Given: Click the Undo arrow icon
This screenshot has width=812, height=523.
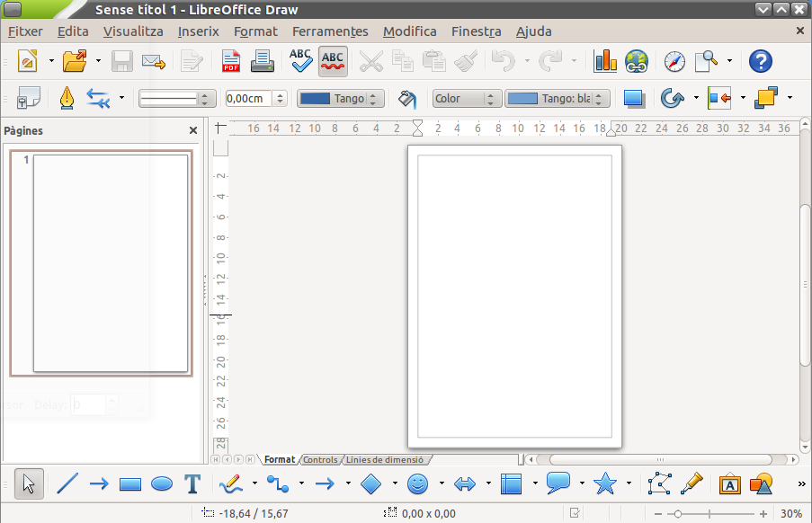Looking at the screenshot, I should click(503, 61).
